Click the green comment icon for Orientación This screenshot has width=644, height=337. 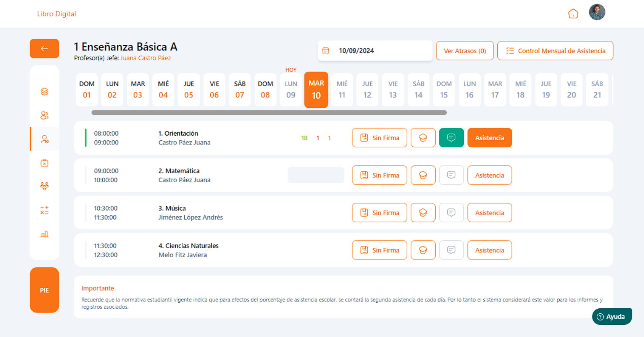coord(451,138)
